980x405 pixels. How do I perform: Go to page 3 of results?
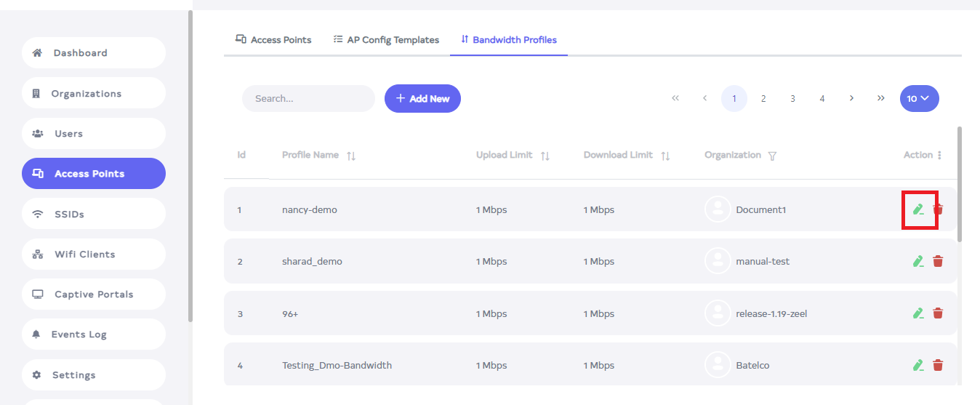tap(792, 99)
